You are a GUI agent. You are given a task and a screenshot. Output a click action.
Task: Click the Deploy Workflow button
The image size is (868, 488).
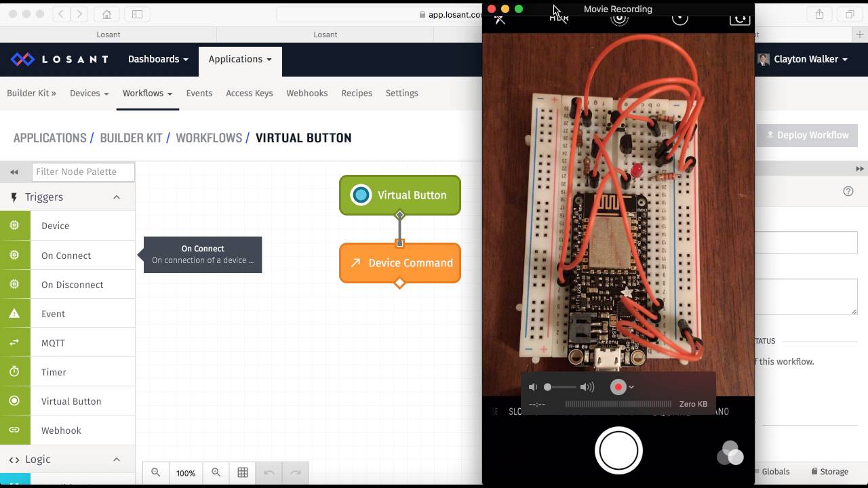click(x=807, y=135)
